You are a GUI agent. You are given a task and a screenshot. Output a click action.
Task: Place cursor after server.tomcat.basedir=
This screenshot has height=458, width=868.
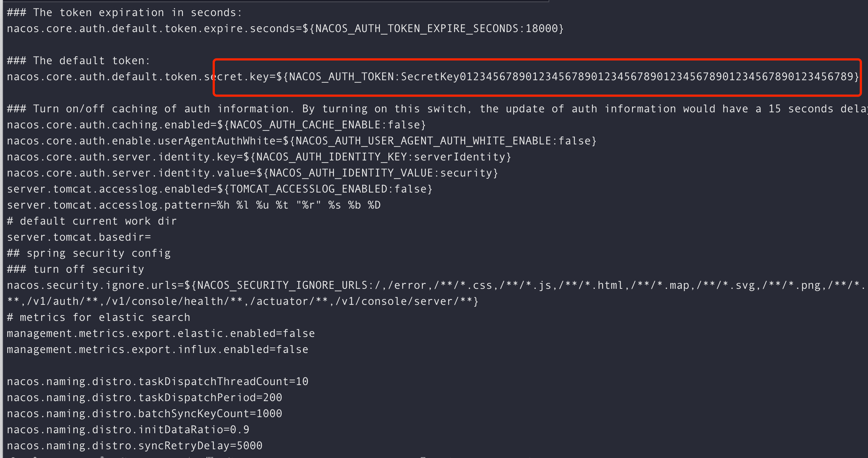pyautogui.click(x=151, y=237)
